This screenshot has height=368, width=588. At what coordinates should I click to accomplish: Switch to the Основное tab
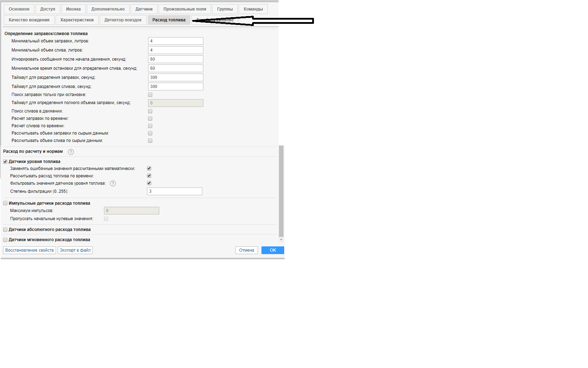19,9
